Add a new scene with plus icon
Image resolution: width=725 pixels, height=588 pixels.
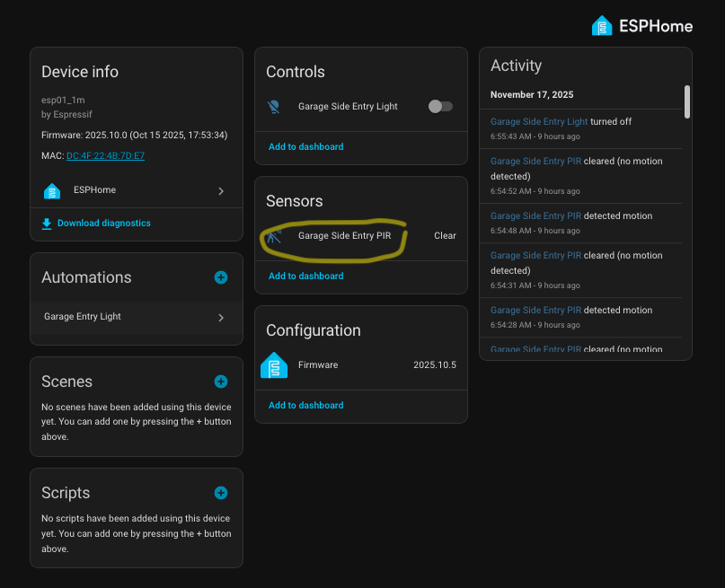[x=221, y=382]
